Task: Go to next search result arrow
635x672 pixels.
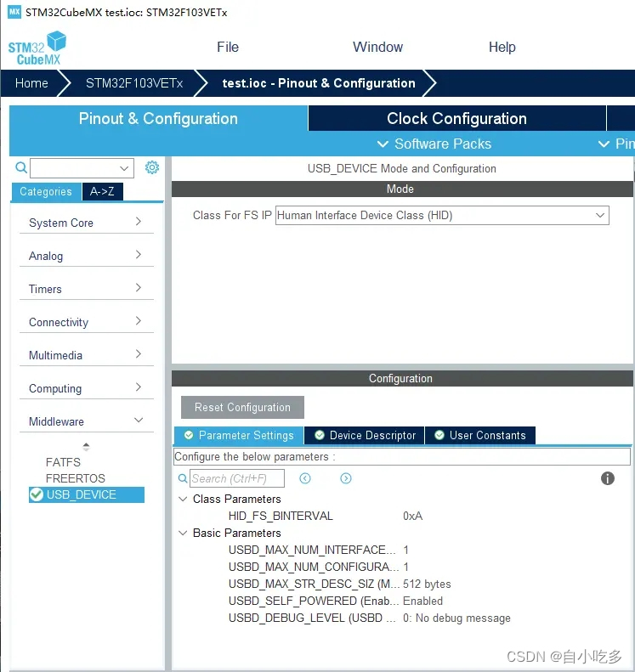Action: coord(346,478)
